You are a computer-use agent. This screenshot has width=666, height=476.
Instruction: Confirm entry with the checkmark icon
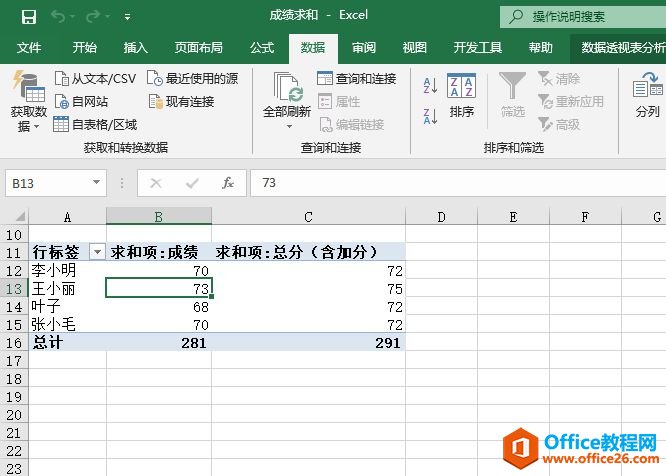pyautogui.click(x=192, y=183)
